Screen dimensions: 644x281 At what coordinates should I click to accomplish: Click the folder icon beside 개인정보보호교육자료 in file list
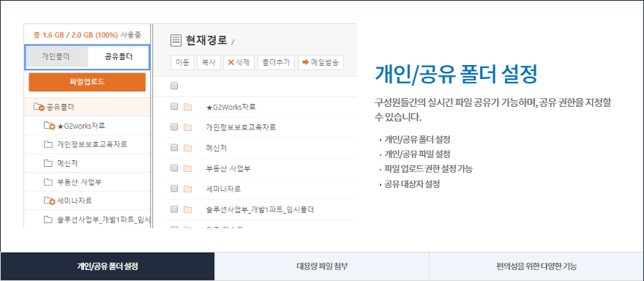[x=187, y=127]
